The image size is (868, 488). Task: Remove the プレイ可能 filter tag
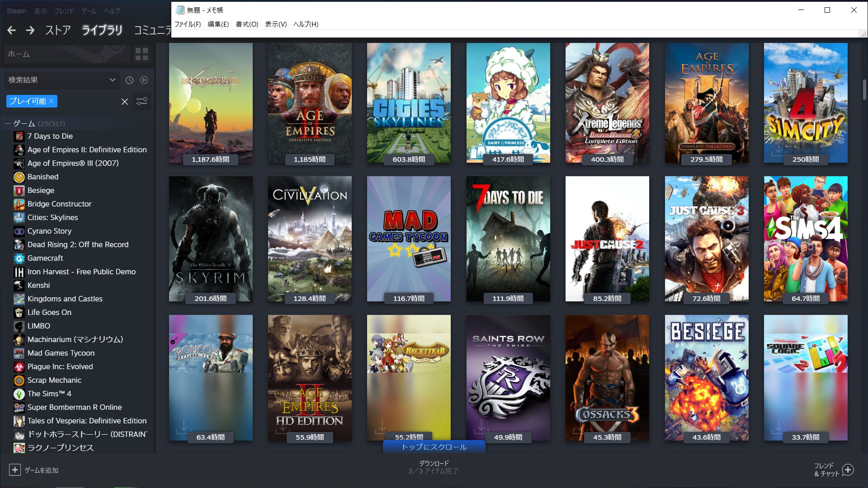52,101
